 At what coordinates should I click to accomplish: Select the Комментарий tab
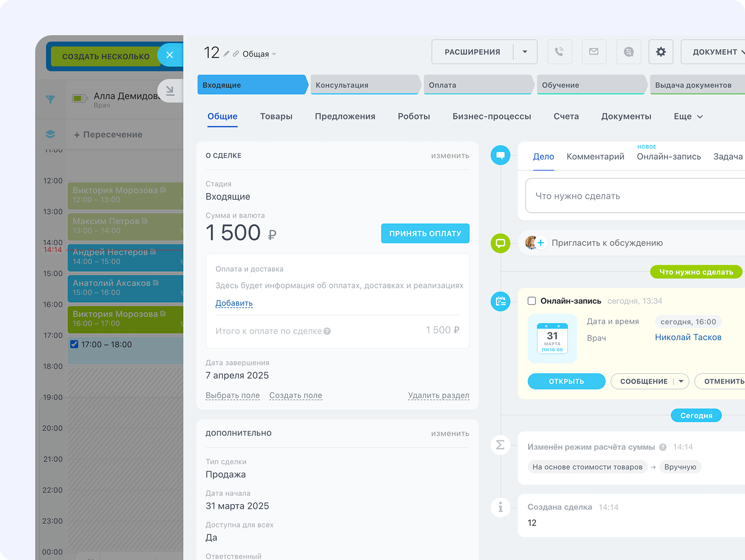(595, 156)
